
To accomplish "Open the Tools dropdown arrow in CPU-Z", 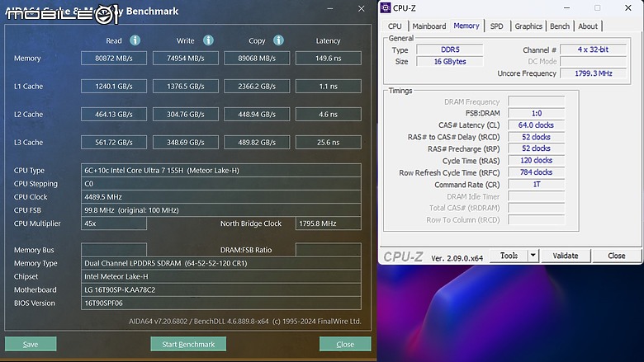I will (533, 256).
